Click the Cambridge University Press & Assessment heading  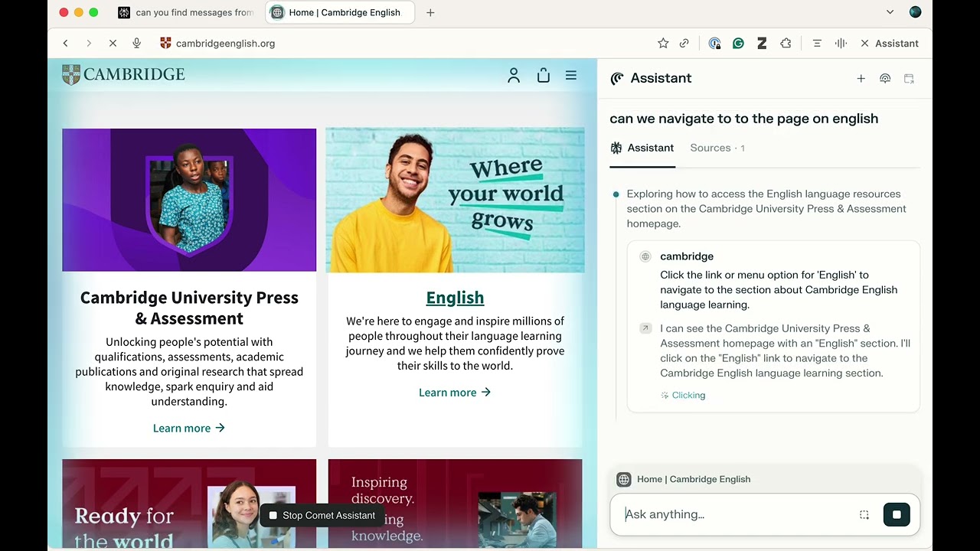(x=189, y=308)
